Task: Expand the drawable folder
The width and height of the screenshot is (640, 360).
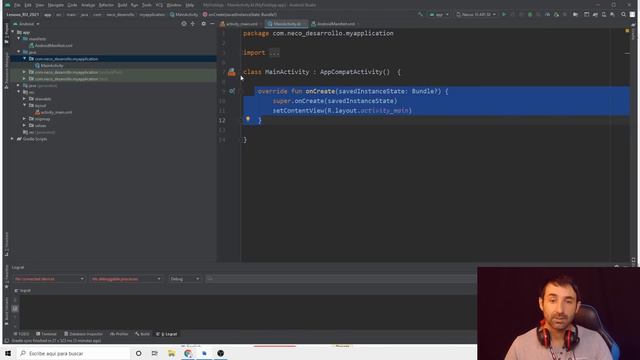Action: pyautogui.click(x=24, y=99)
